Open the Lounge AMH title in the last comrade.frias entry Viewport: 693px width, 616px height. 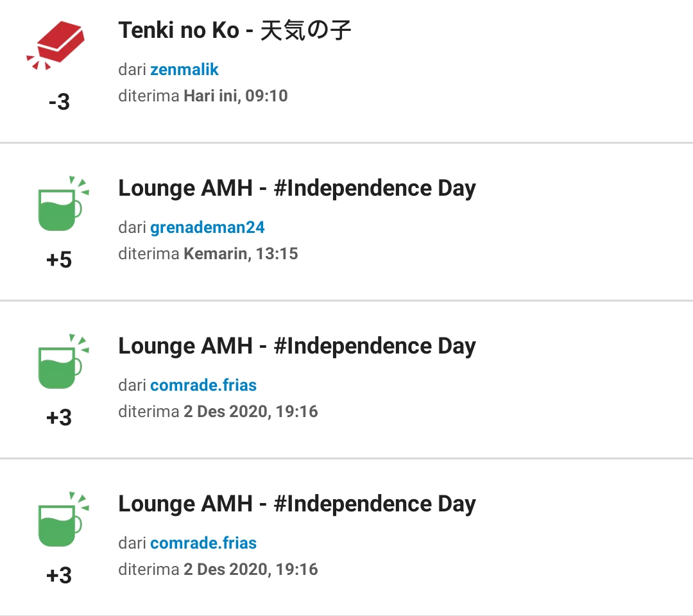[297, 504]
